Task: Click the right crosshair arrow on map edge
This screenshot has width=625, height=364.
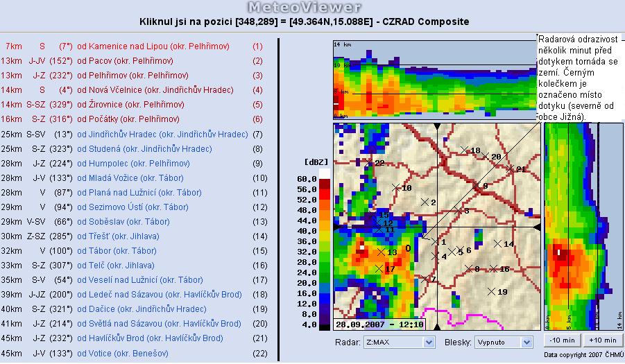Action: point(536,227)
